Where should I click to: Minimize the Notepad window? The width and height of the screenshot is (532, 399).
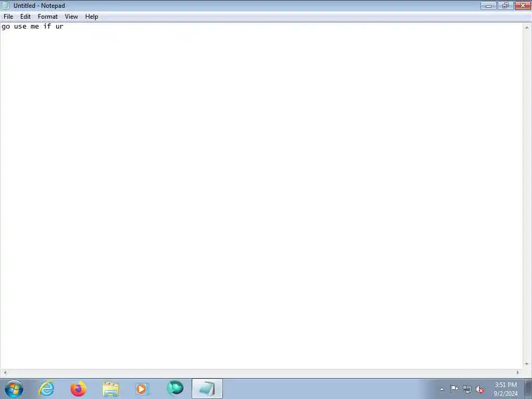click(x=488, y=5)
